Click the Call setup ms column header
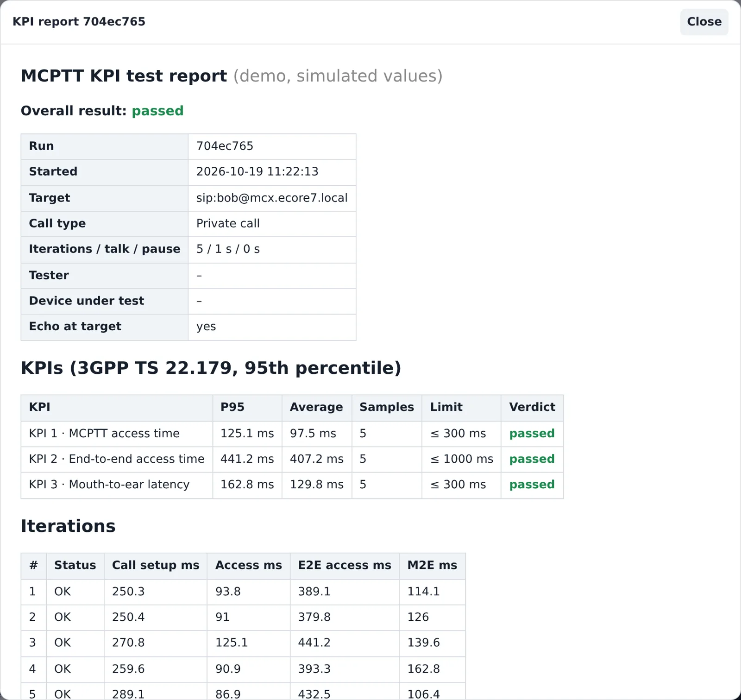The height and width of the screenshot is (700, 741). click(x=156, y=566)
